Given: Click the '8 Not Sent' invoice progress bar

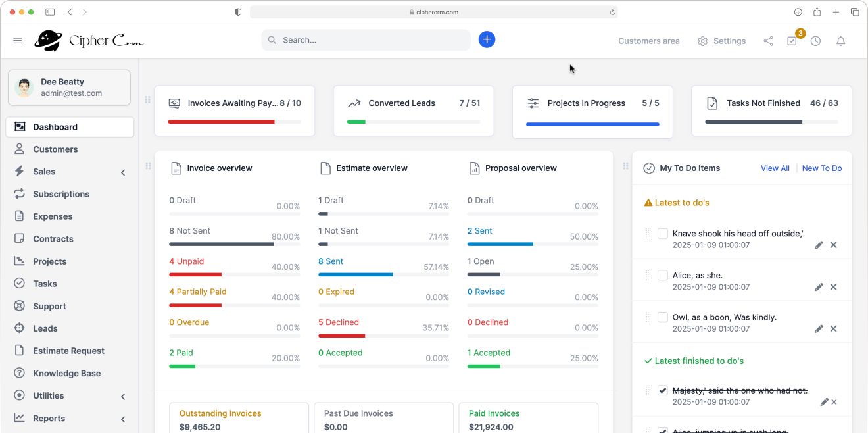Looking at the screenshot, I should pyautogui.click(x=234, y=244).
